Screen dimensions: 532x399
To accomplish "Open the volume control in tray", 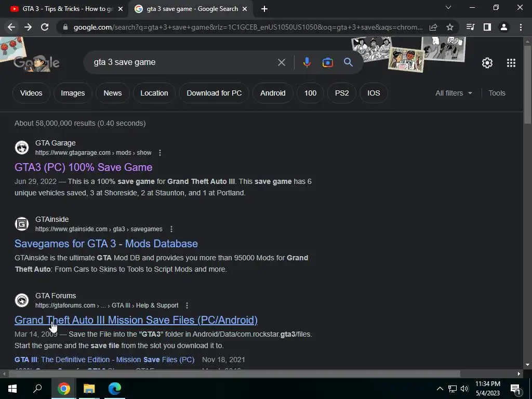I will 464,389.
